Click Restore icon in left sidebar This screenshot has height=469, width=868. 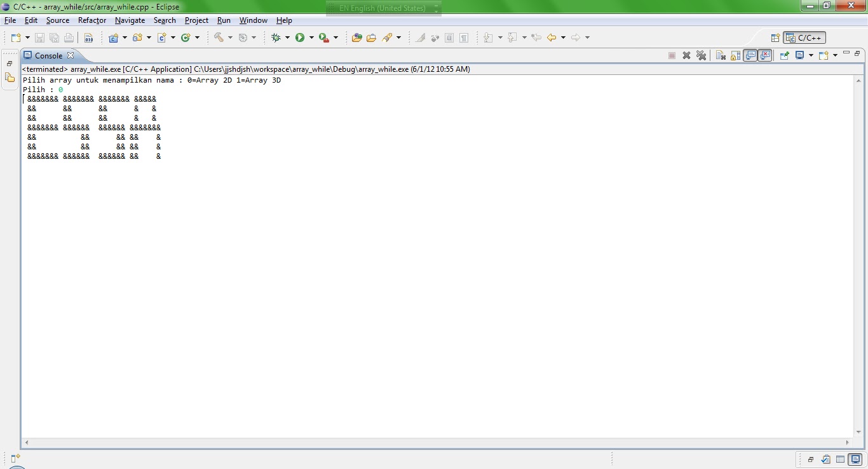coord(10,64)
